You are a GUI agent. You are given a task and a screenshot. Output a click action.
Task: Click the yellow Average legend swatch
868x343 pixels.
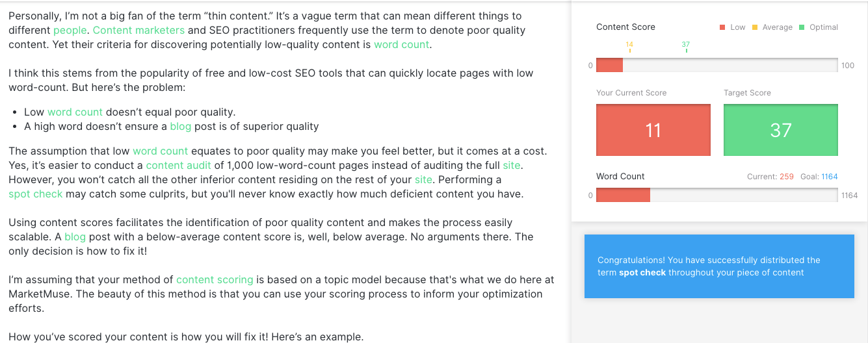tap(755, 27)
